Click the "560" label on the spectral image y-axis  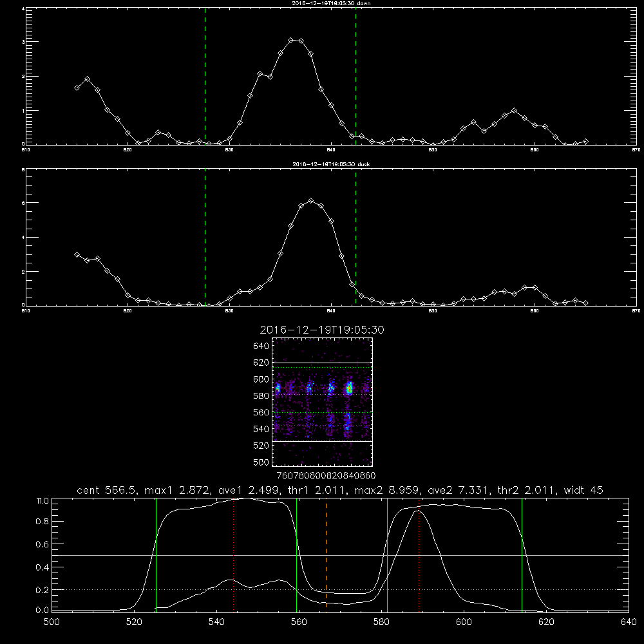[261, 412]
